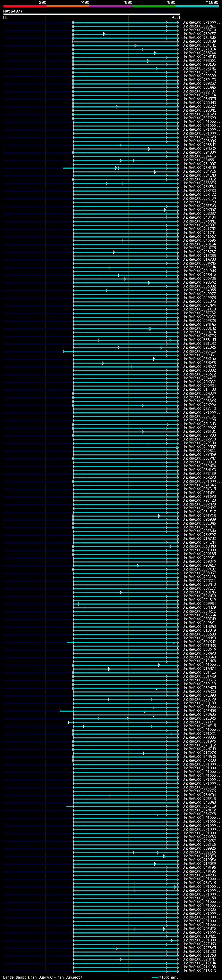Image resolution: width=222 pixels, height=980 pixels.
Task: Select hit label UniRef100_A9PC99
Action: pyautogui.click(x=199, y=76)
